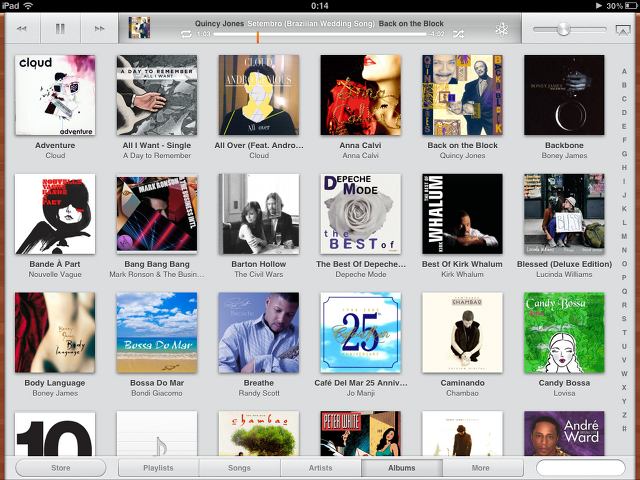Focus the search field
Viewport: 640px width, 480px height.
pyautogui.click(x=580, y=468)
